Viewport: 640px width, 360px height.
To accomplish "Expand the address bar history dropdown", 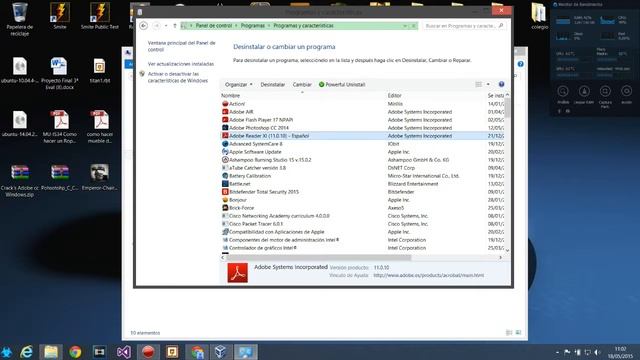I will point(405,26).
